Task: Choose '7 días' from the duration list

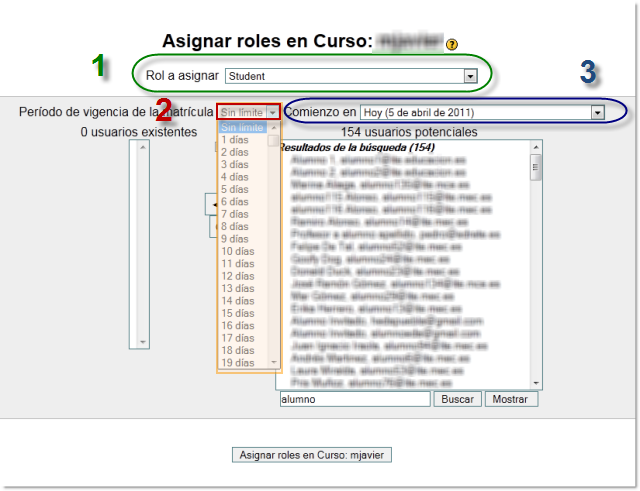Action: 235,214
